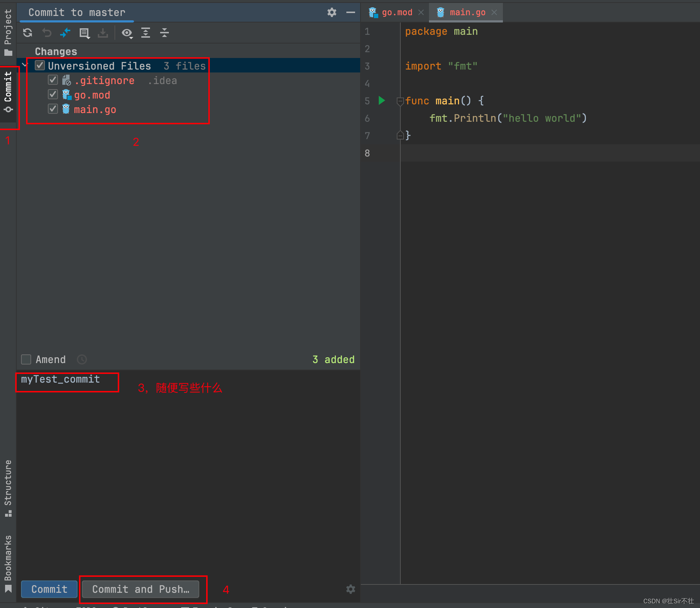700x608 pixels.
Task: Click the Rollback arrow icon
Action: pyautogui.click(x=46, y=33)
